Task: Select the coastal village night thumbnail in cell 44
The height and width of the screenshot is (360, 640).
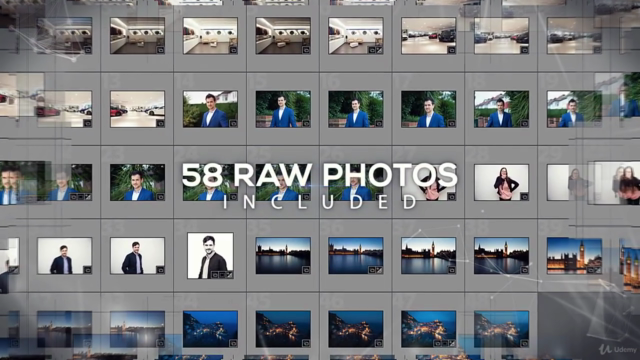Action: tap(210, 329)
